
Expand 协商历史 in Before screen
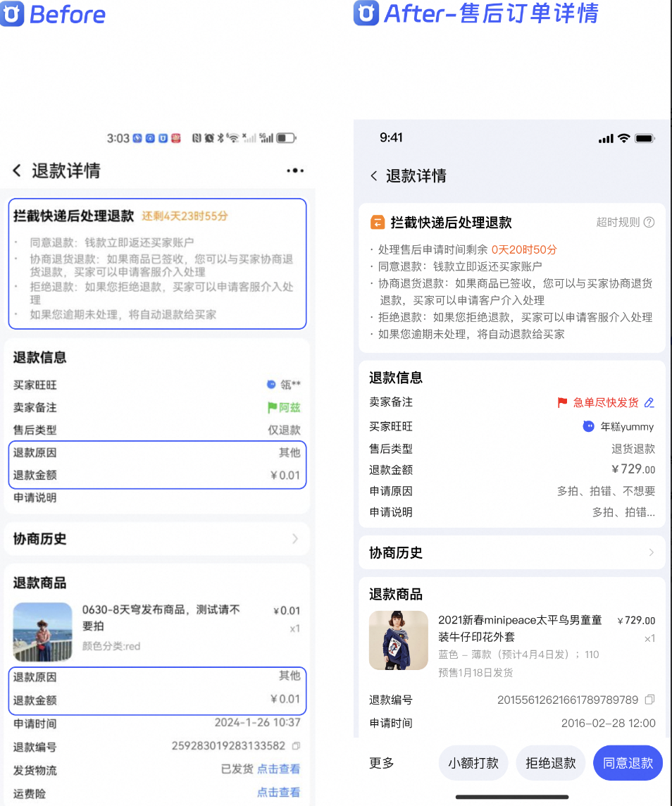pyautogui.click(x=156, y=539)
